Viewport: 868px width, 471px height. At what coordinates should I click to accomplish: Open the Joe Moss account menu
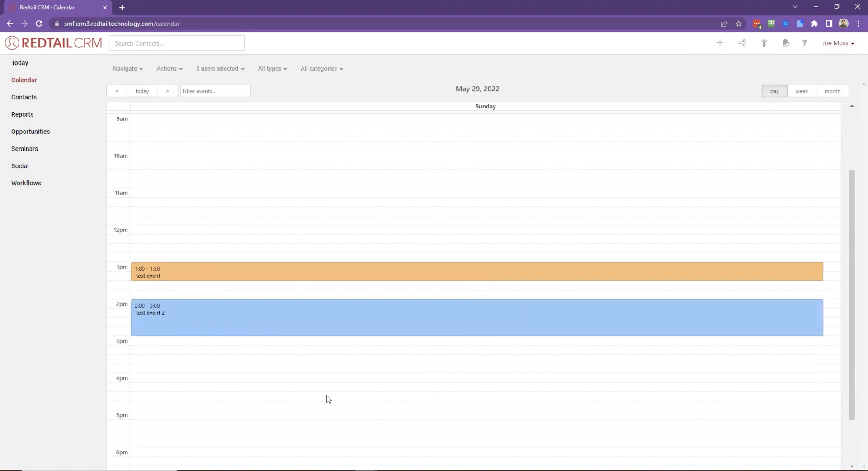[839, 43]
